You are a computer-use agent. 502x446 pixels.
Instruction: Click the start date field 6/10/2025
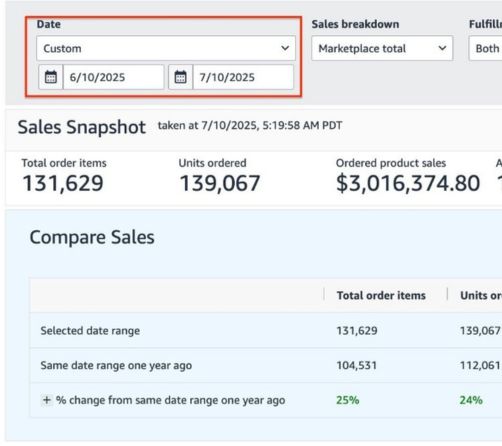[113, 77]
